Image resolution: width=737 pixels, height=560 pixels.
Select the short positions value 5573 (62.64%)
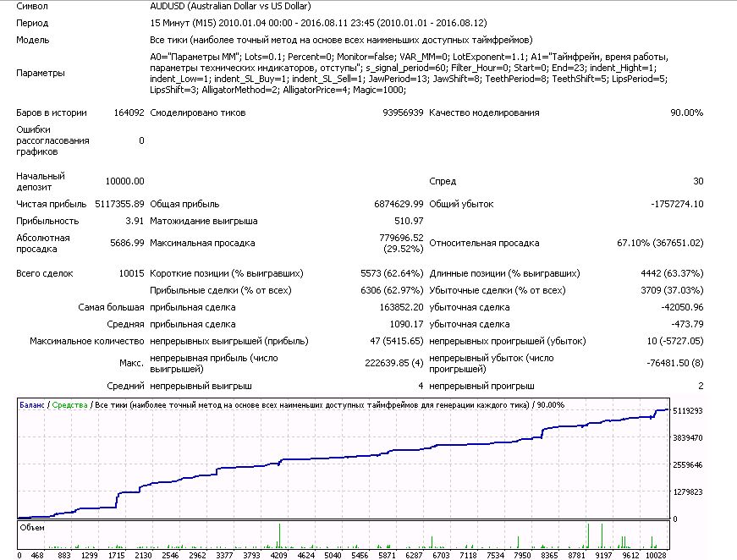(392, 273)
